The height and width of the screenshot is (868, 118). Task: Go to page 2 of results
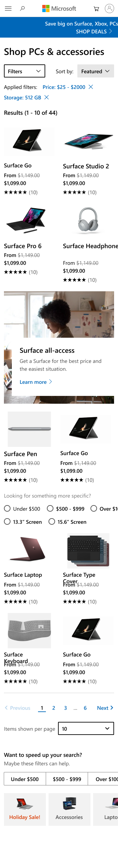click(53, 708)
